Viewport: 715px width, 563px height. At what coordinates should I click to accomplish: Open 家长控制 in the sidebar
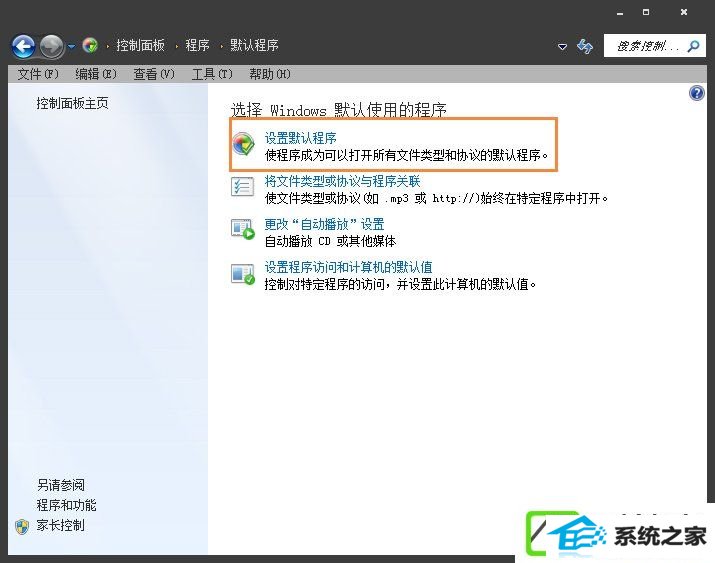61,525
